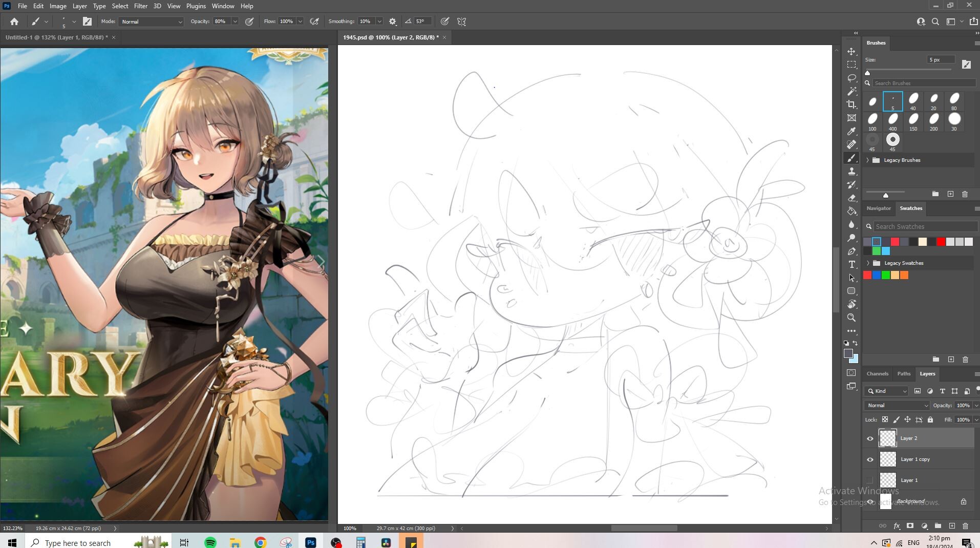
Task: Select the Rectangular Marquee tool
Action: click(x=851, y=65)
